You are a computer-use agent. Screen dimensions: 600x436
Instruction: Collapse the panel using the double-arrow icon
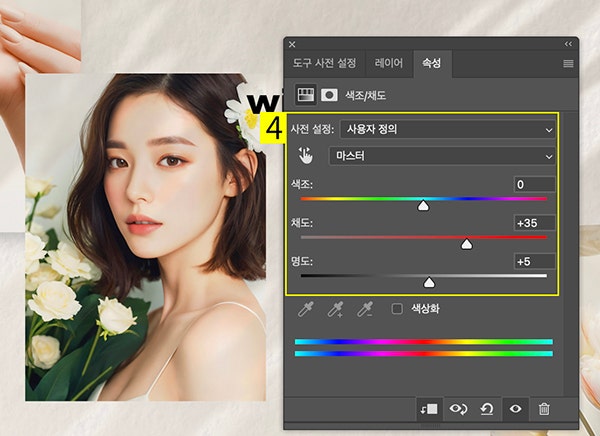point(568,44)
